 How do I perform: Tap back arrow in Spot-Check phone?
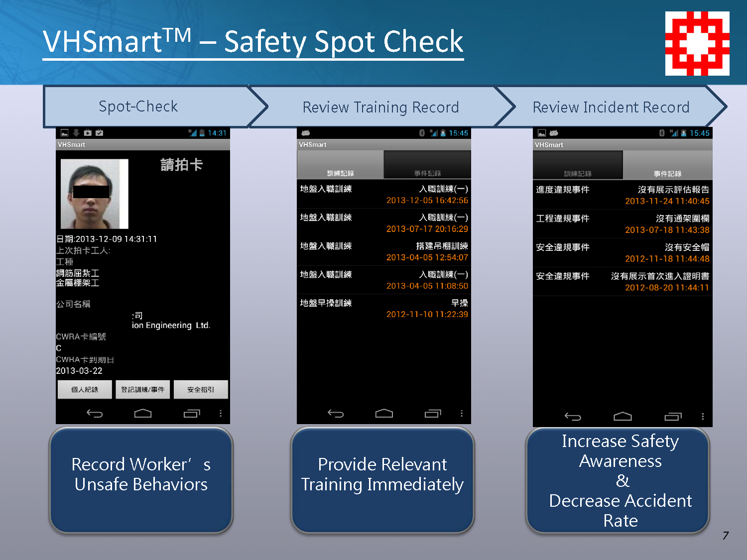click(x=95, y=413)
